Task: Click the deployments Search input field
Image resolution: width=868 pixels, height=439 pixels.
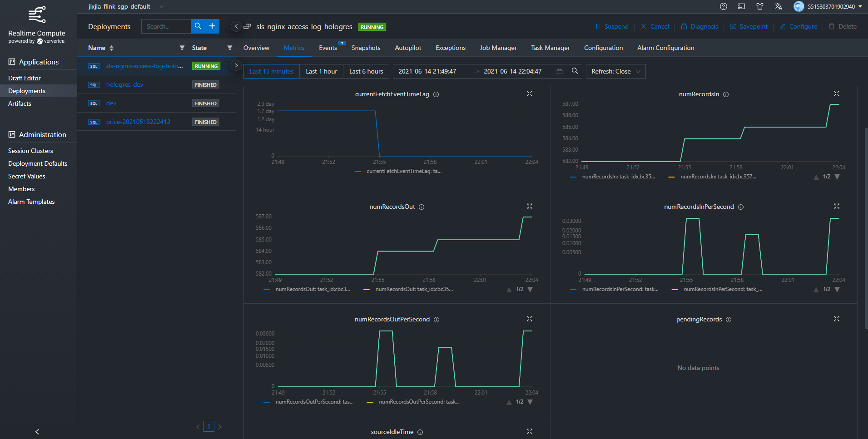Action: (x=166, y=26)
